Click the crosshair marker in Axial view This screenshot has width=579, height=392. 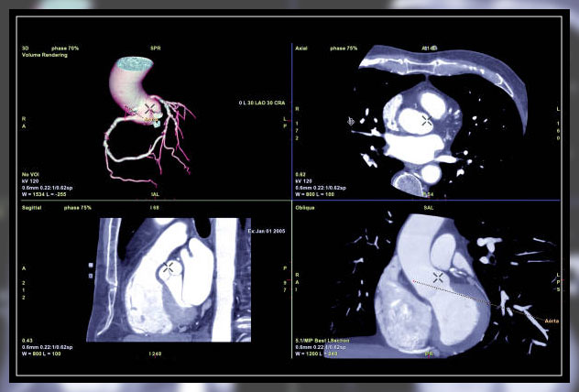[426, 120]
